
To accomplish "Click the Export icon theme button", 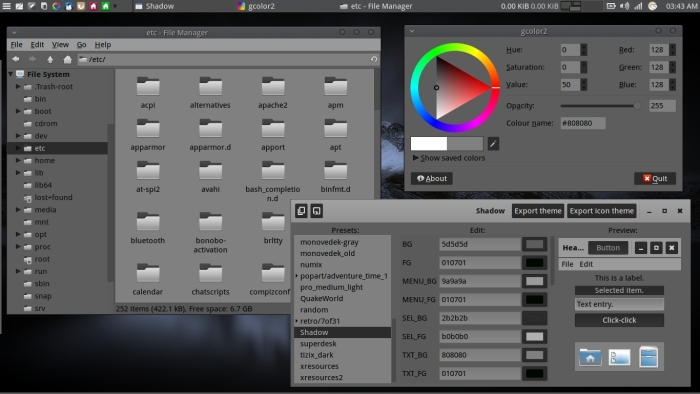I will pos(602,211).
